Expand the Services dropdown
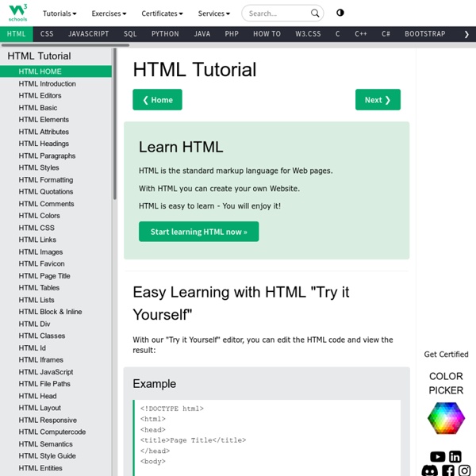The width and height of the screenshot is (476, 476). coord(214,13)
